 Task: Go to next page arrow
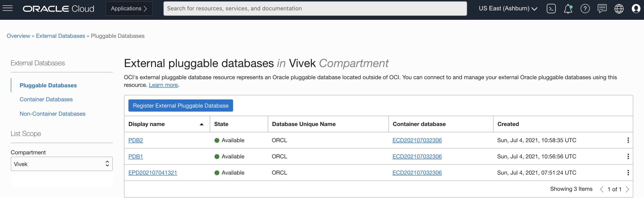[x=627, y=189]
